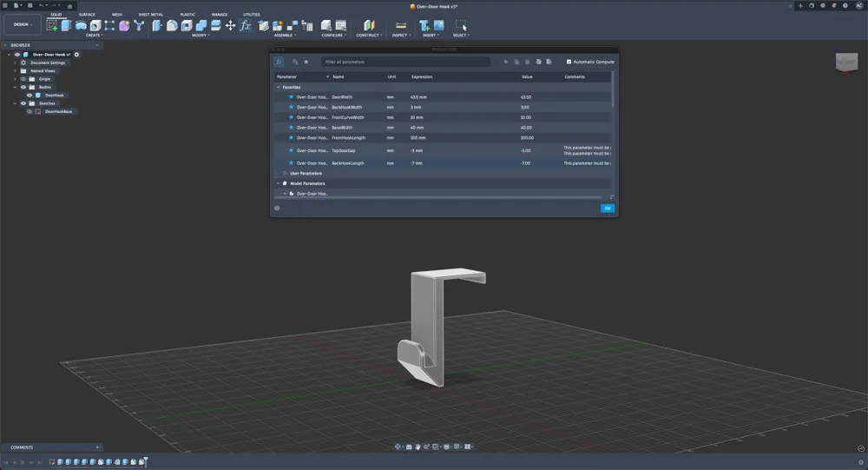Click the timeline end marker
Screen dimensions: 868x470
(x=145, y=461)
